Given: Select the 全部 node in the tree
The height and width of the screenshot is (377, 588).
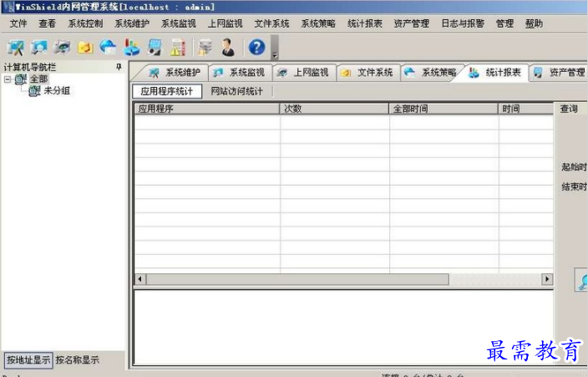Looking at the screenshot, I should (x=38, y=79).
